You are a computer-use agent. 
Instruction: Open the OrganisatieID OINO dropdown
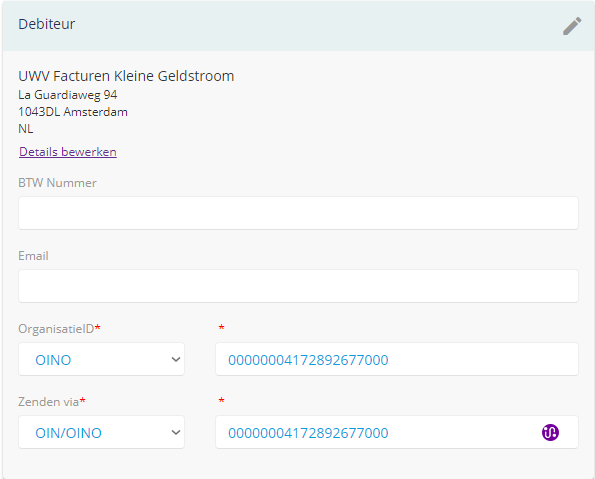[x=101, y=359]
